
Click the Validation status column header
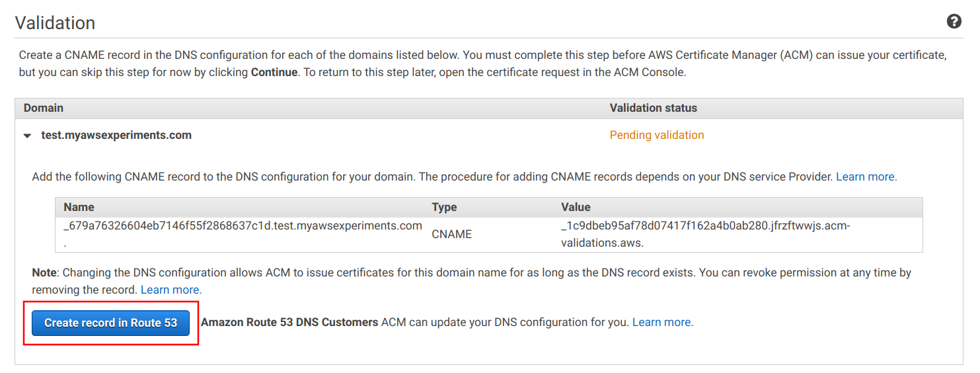[x=653, y=108]
